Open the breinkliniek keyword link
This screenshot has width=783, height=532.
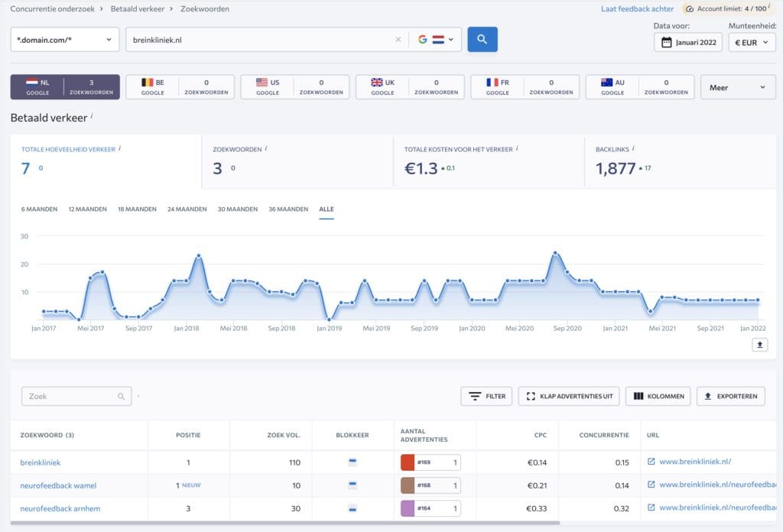41,462
